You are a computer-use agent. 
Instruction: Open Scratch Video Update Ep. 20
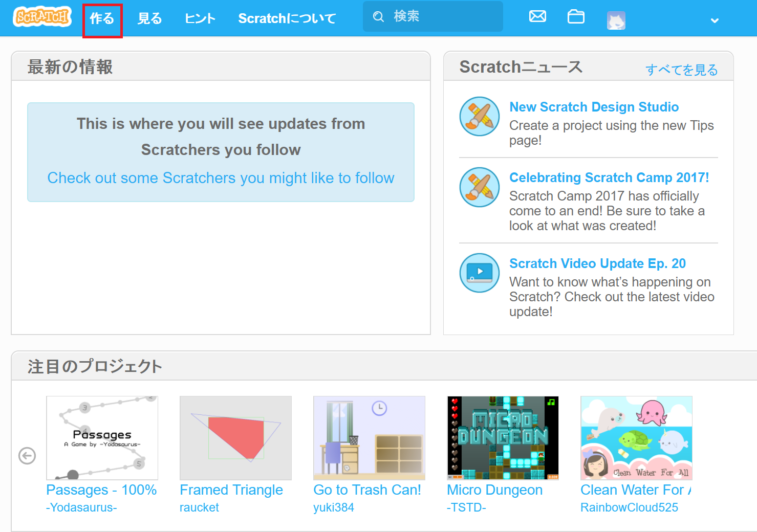click(597, 263)
